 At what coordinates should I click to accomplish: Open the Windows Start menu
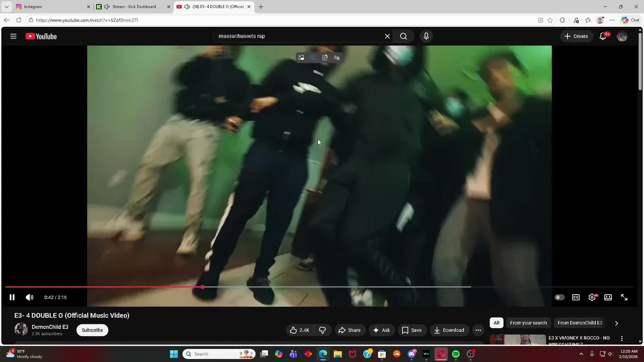click(174, 354)
